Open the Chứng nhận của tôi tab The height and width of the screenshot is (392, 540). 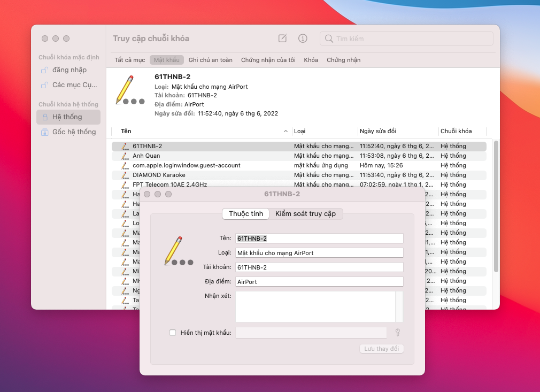click(268, 60)
